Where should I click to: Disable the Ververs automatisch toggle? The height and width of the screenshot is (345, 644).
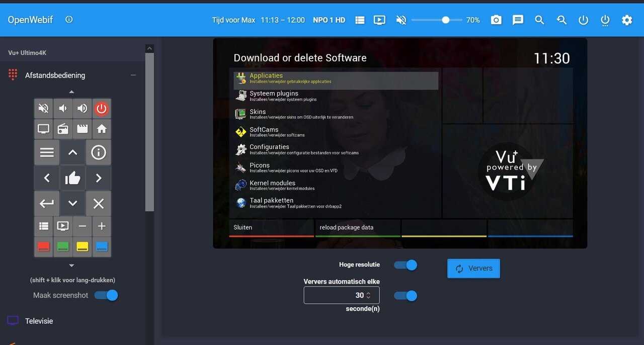[x=405, y=296]
